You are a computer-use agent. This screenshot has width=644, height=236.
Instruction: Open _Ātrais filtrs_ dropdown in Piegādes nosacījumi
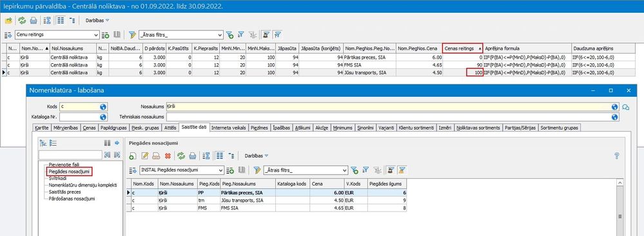pyautogui.click(x=345, y=170)
